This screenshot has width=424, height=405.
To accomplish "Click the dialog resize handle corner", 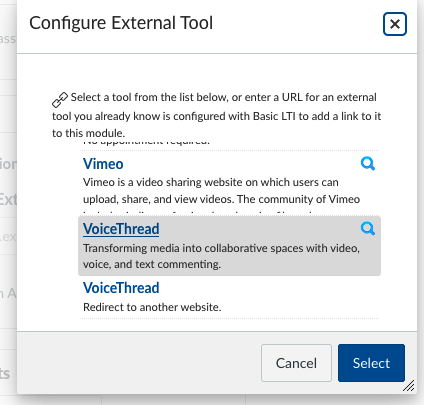I will pyautogui.click(x=409, y=386).
